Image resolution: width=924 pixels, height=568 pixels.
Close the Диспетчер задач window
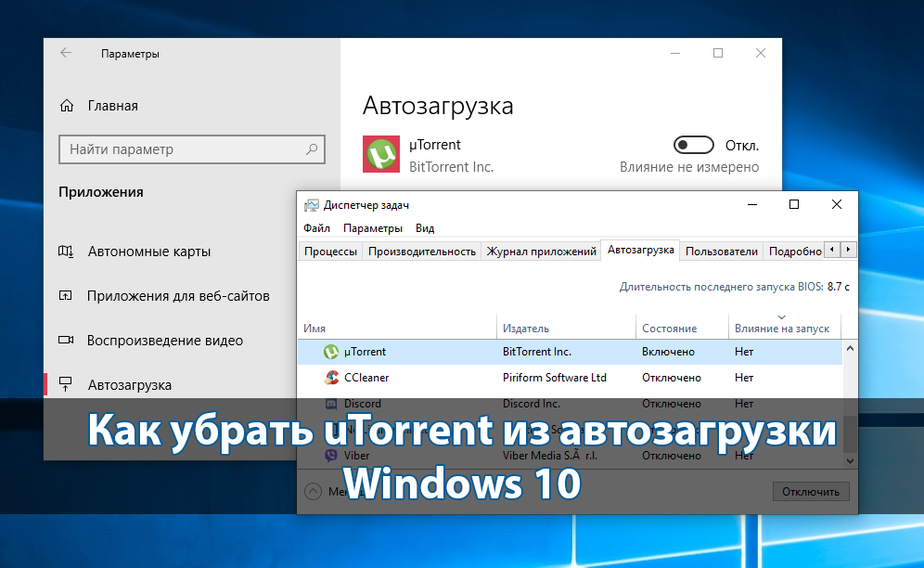click(x=836, y=205)
